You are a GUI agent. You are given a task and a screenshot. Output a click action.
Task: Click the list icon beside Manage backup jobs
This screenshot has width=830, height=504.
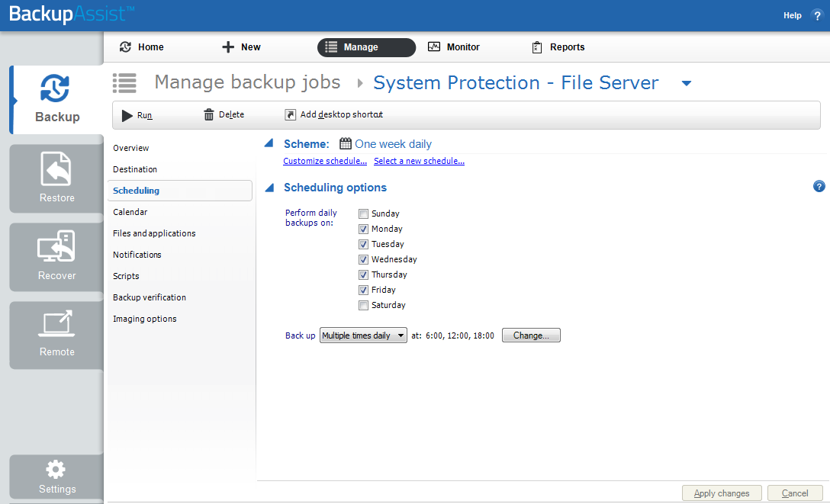pyautogui.click(x=125, y=83)
